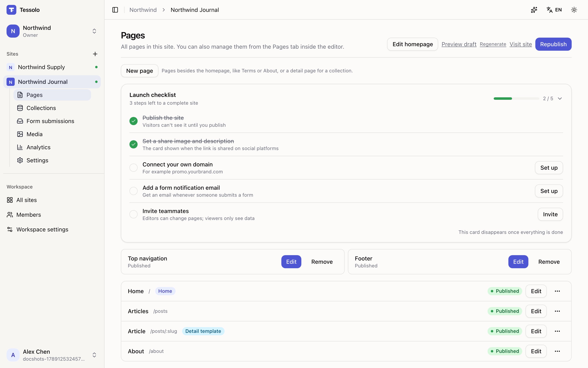
Task: Click the Tessolo logo icon
Action: coord(11,10)
